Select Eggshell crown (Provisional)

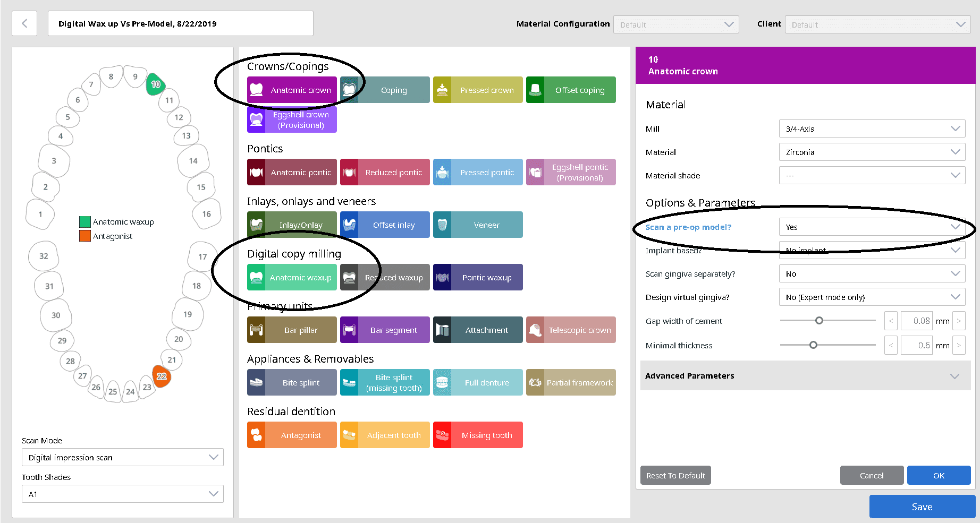point(292,119)
